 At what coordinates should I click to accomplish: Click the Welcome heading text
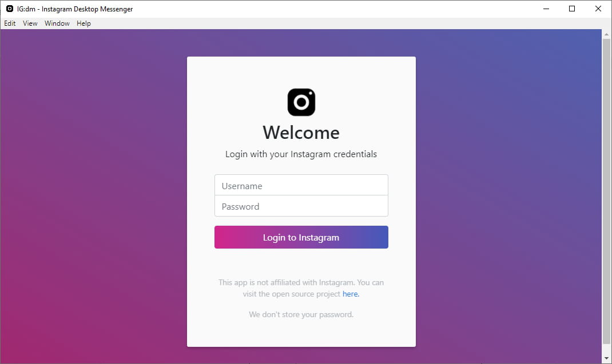click(x=301, y=133)
